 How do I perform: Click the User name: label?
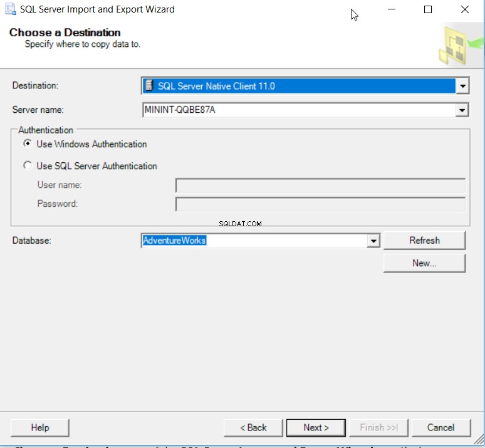coord(60,185)
